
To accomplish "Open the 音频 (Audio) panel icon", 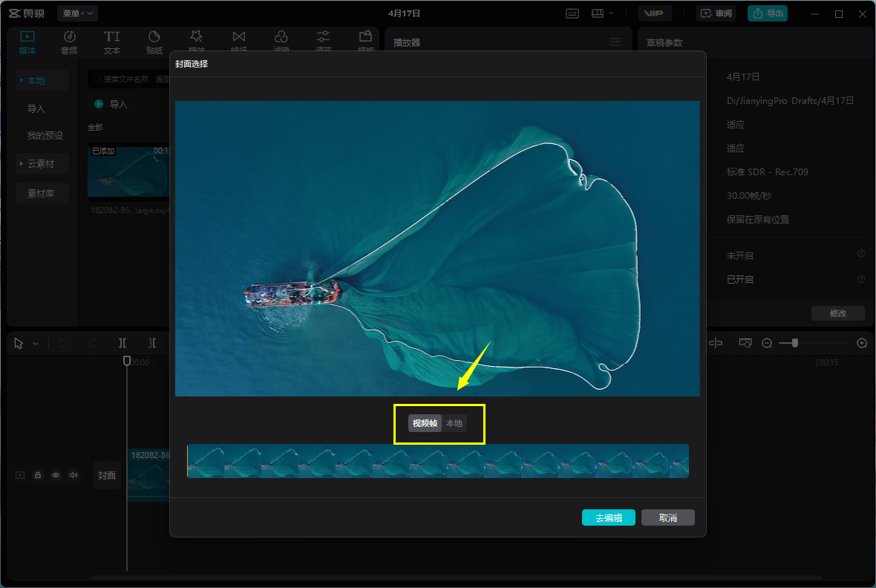I will pyautogui.click(x=69, y=37).
